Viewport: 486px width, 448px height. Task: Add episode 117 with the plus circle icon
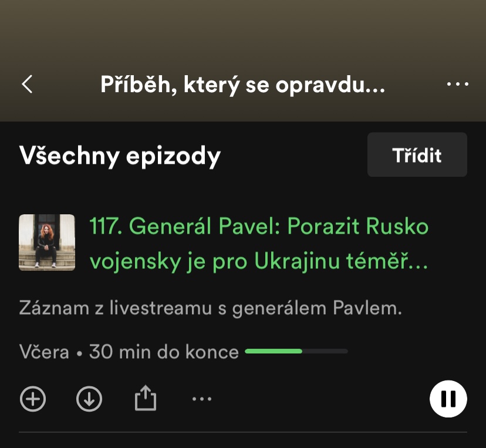[33, 399]
